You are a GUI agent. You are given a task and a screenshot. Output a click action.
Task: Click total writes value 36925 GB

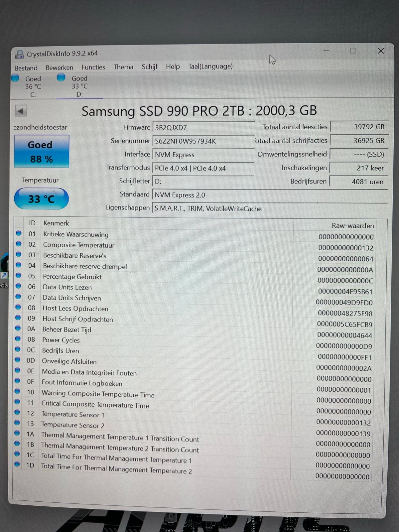coord(359,140)
